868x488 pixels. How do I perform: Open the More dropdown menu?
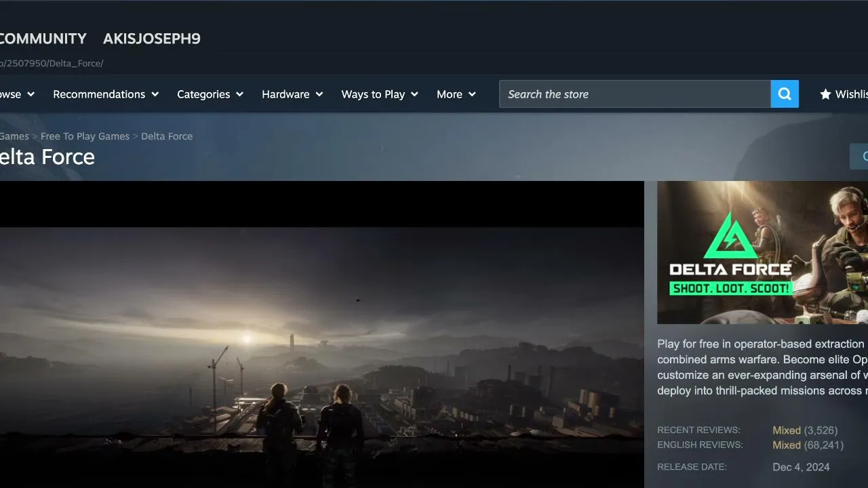click(x=456, y=94)
